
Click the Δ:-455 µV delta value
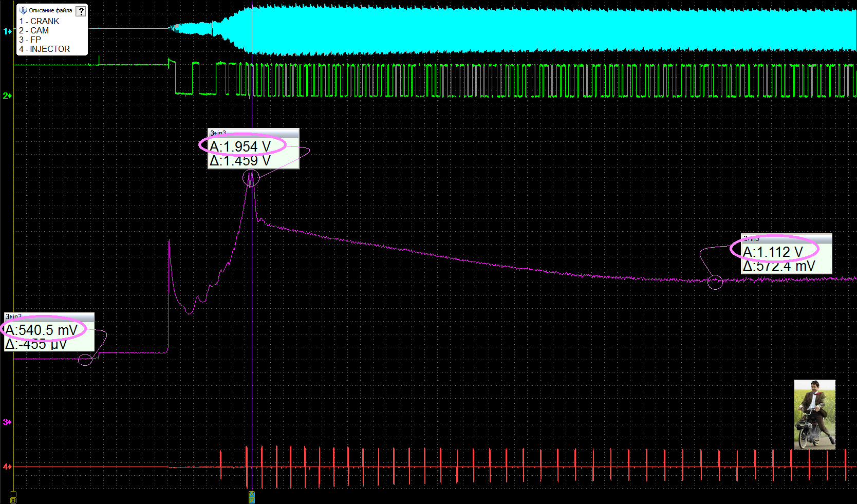[36, 344]
